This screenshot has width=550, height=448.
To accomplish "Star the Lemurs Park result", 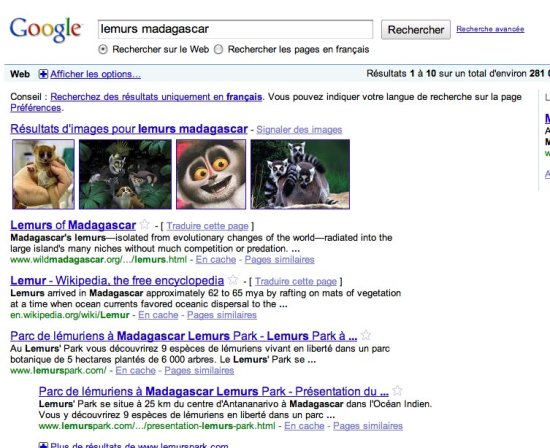I will [366, 335].
